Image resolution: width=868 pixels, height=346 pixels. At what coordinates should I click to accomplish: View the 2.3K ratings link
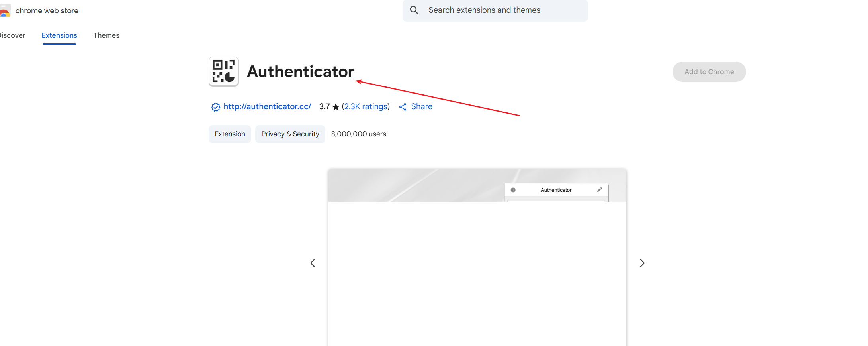366,106
